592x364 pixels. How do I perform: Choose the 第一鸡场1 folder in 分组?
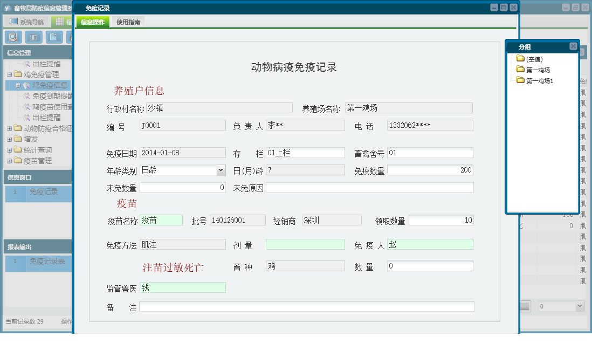(539, 81)
